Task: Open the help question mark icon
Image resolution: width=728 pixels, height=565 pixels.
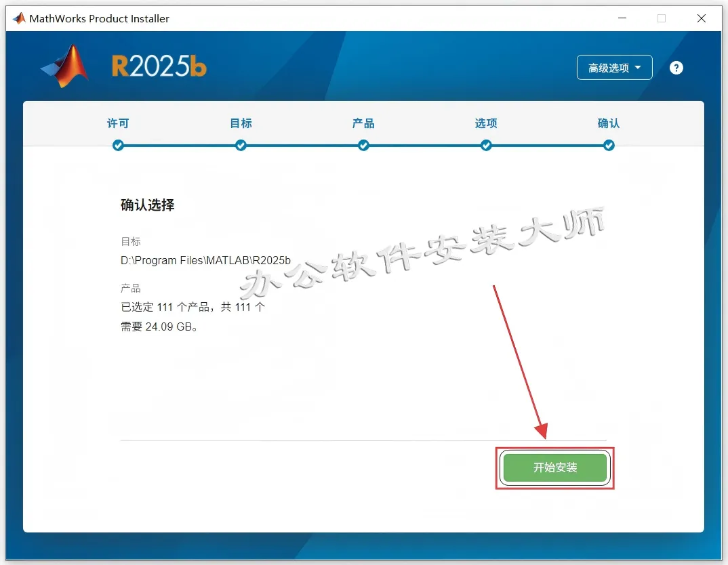Action: (676, 68)
